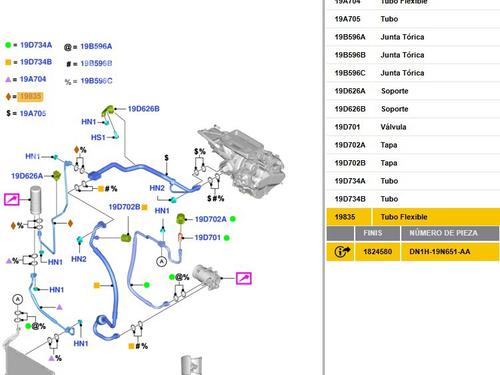Click the 19B596A legend link
The image size is (500, 375).
(x=96, y=46)
